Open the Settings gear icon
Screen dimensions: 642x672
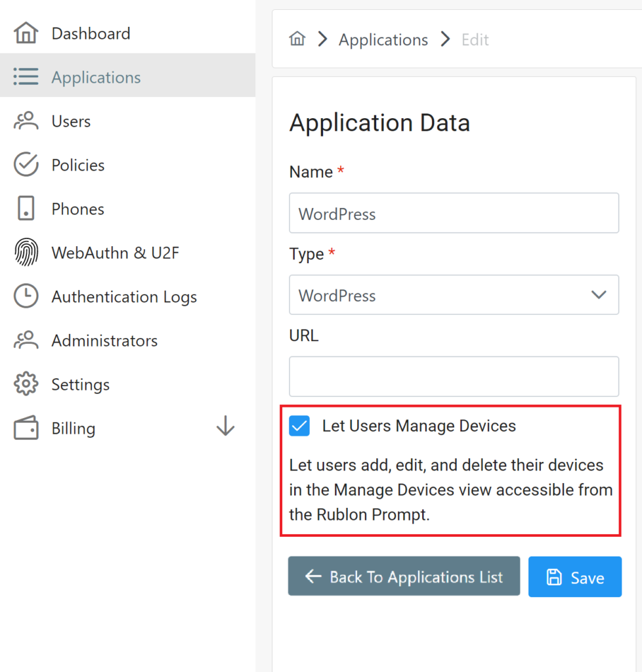tap(26, 384)
